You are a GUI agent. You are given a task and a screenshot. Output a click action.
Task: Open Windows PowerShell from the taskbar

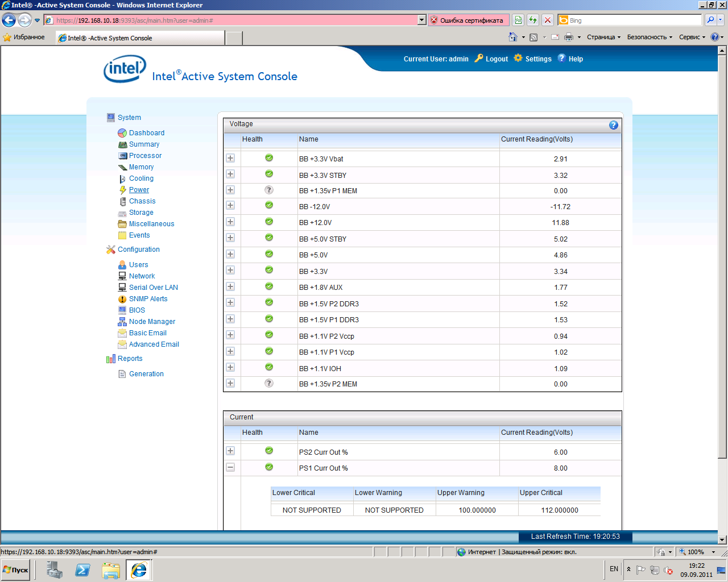[x=82, y=569]
